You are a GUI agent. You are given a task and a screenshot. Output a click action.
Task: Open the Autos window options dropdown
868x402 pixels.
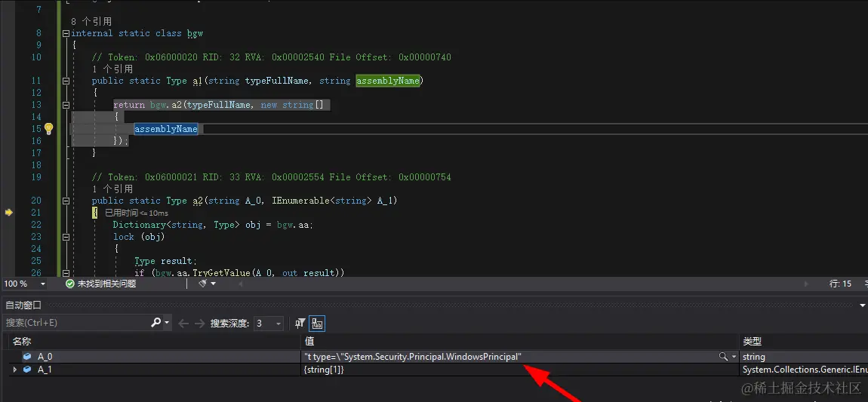(862, 305)
